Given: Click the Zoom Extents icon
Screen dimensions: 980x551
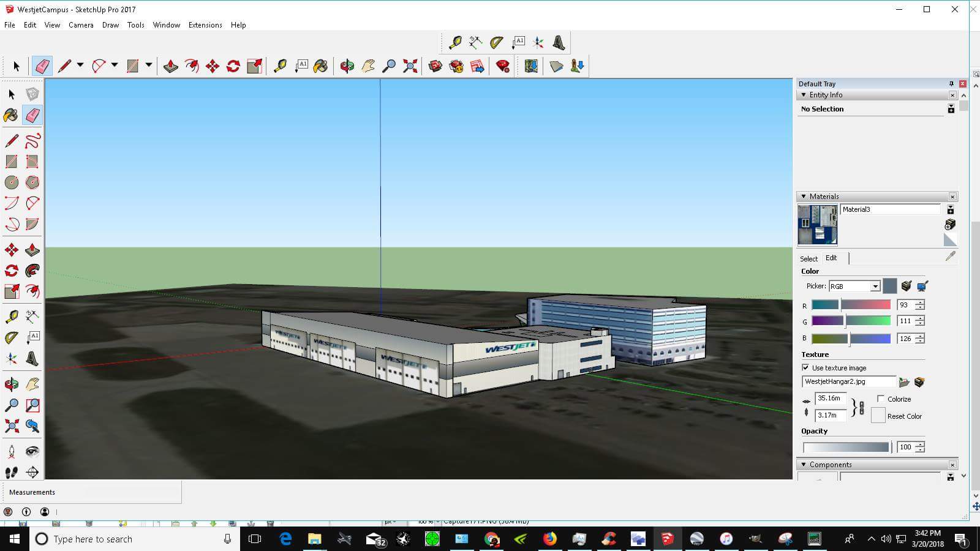Looking at the screenshot, I should click(x=11, y=425).
